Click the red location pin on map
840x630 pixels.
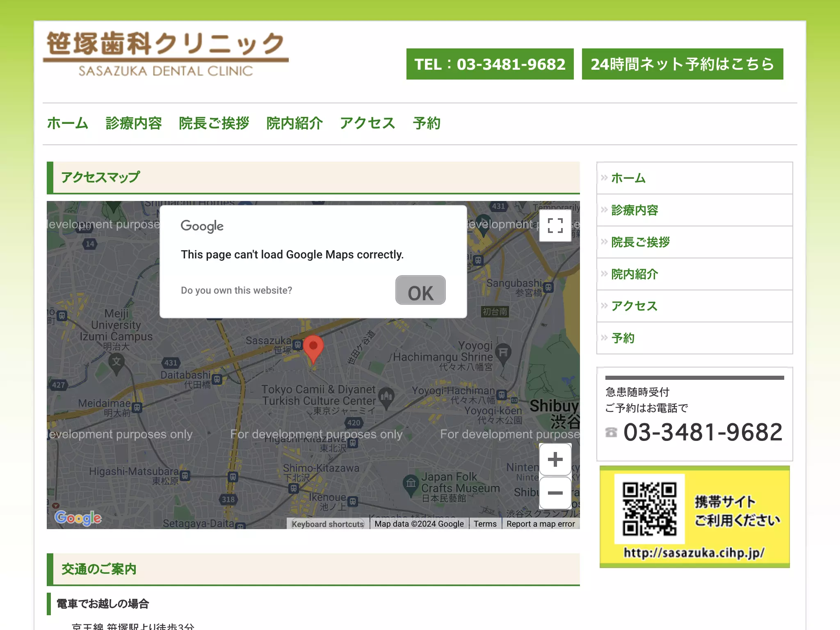(x=313, y=349)
